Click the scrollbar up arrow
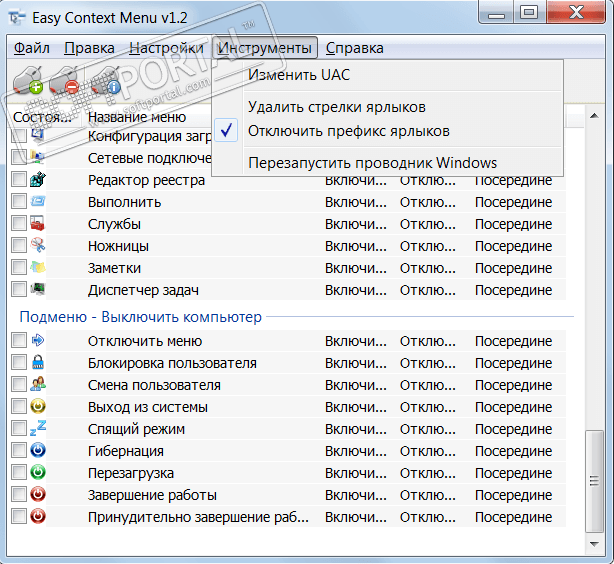614x564 pixels. click(594, 116)
